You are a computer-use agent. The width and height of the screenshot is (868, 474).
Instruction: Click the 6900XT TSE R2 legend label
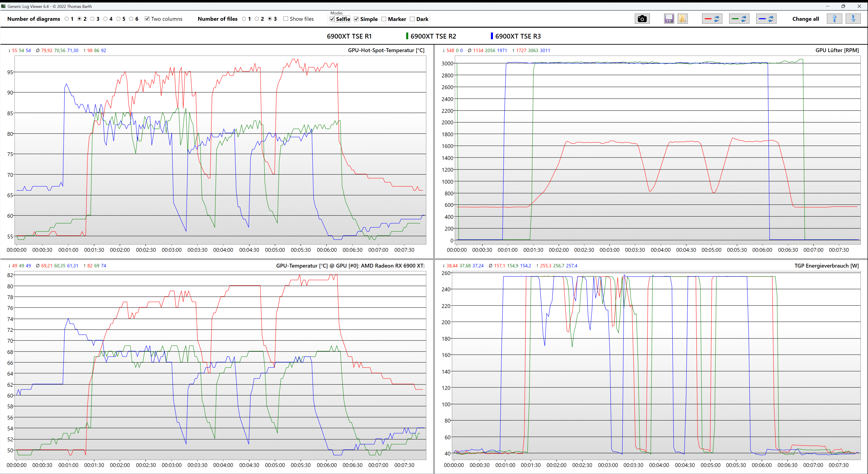pyautogui.click(x=433, y=36)
